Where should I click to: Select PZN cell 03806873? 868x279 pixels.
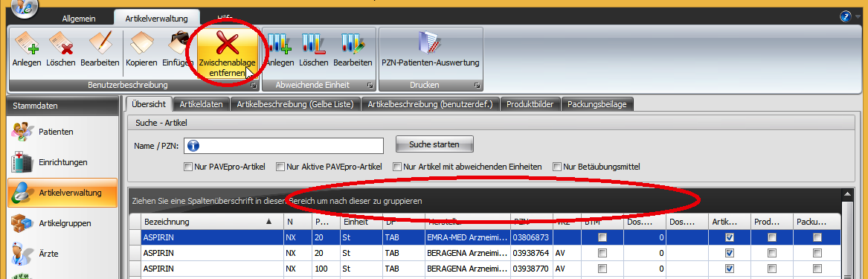(x=531, y=237)
